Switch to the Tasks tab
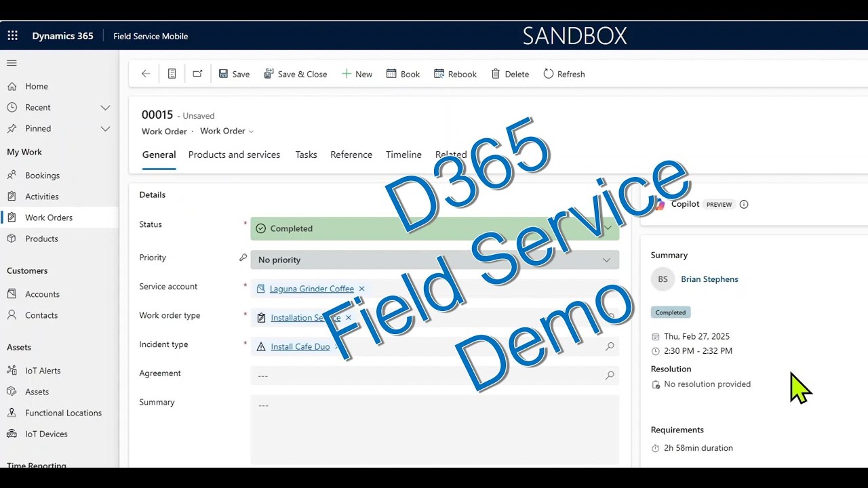The image size is (868, 488). pyautogui.click(x=306, y=155)
